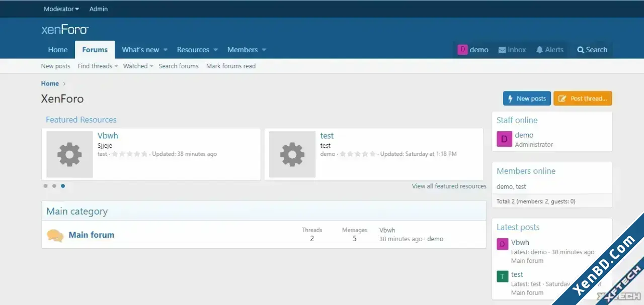Click demo's avatar under Staff online

[504, 139]
